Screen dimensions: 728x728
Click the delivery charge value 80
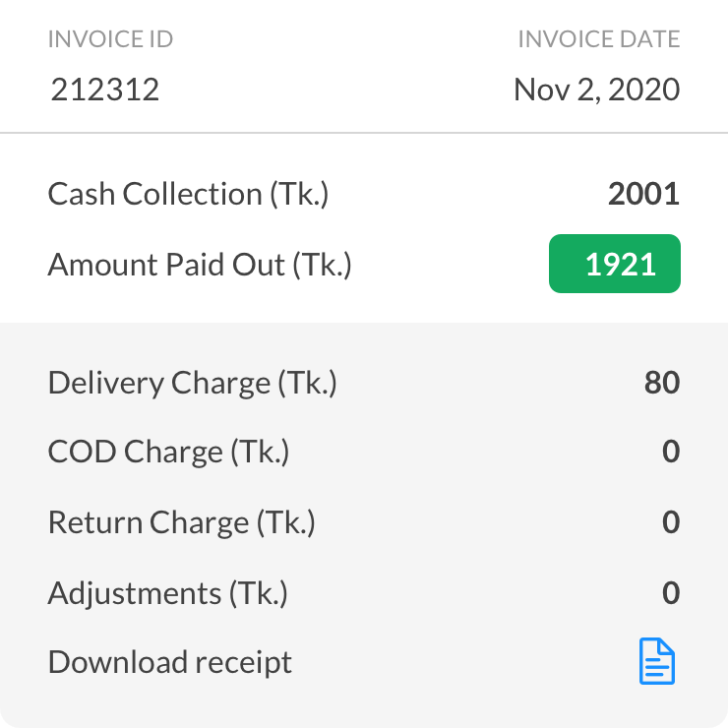click(662, 383)
